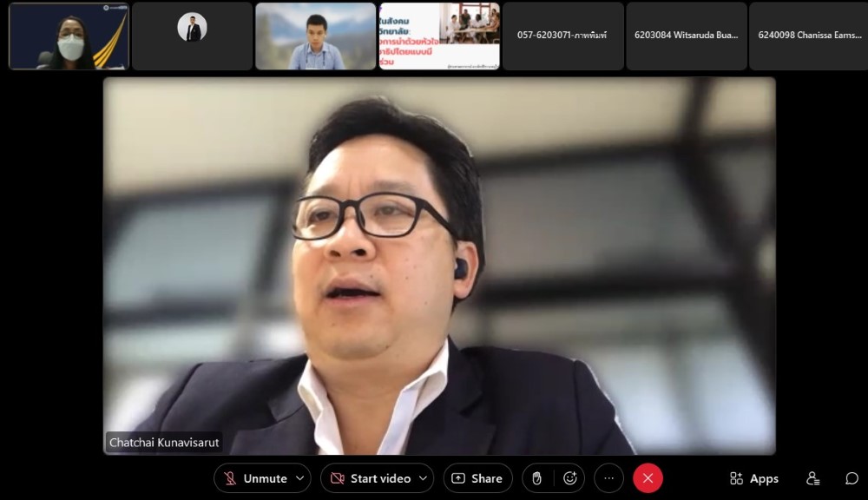This screenshot has height=500, width=868.
Task: Select participant tile 057-6203071
Action: (x=562, y=36)
